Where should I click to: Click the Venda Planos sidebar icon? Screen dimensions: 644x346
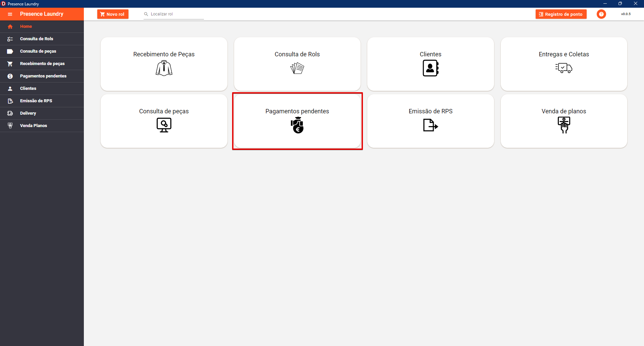coord(10,126)
